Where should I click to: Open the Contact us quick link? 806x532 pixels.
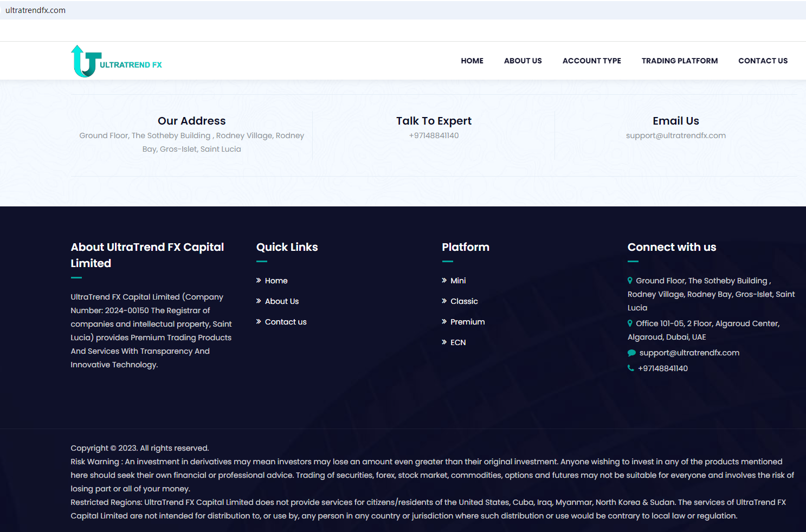(286, 322)
